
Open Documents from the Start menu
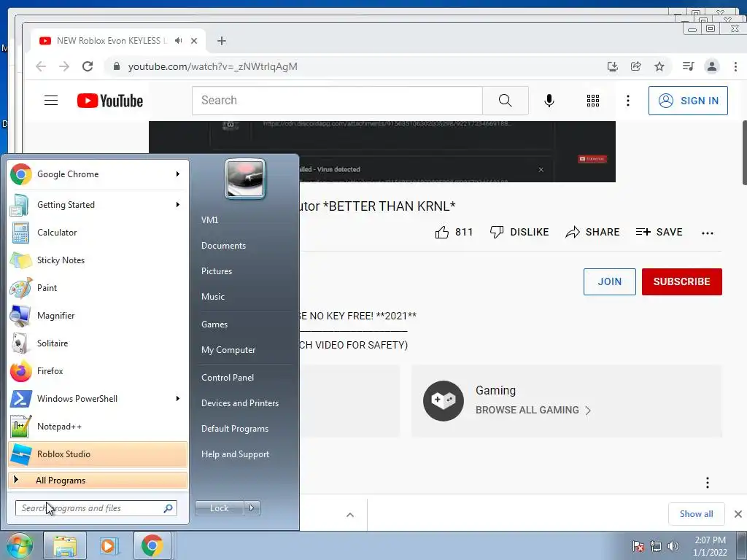coord(223,246)
